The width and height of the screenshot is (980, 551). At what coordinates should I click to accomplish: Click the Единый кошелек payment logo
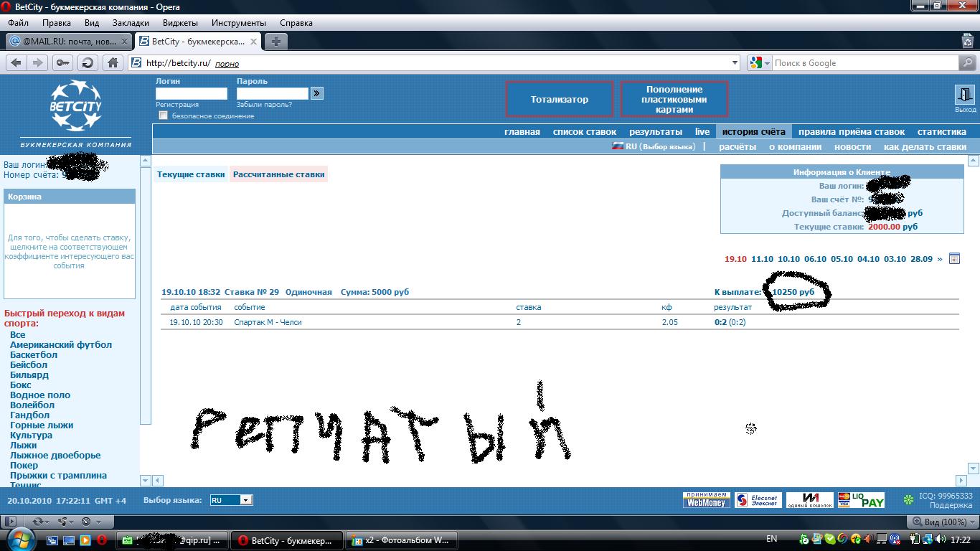(x=809, y=500)
